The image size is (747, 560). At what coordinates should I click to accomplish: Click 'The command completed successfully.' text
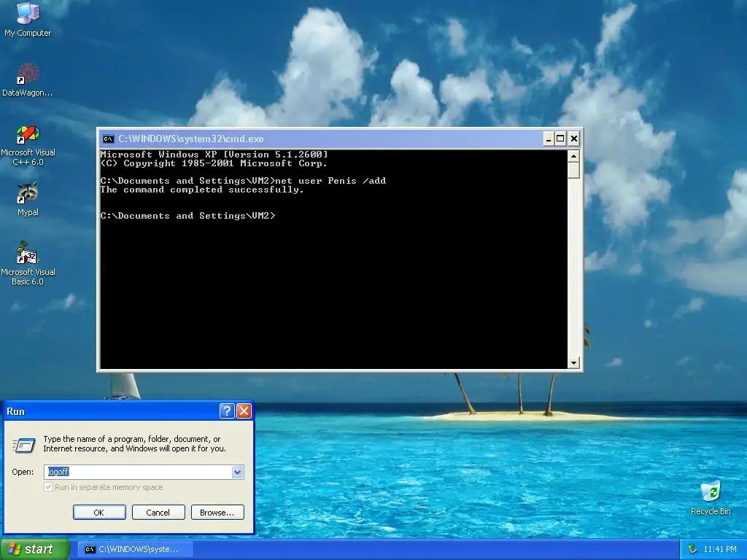(202, 190)
